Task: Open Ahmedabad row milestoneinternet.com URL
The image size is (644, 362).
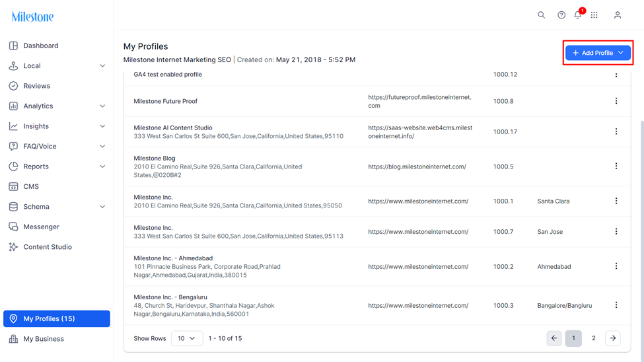Action: 418,267
